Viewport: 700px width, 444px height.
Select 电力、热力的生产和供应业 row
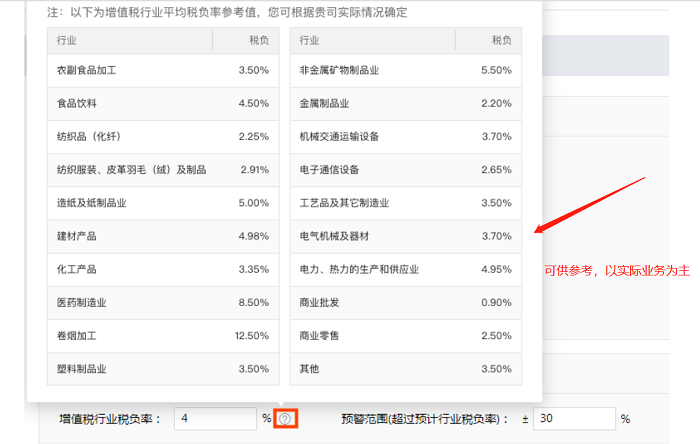405,269
